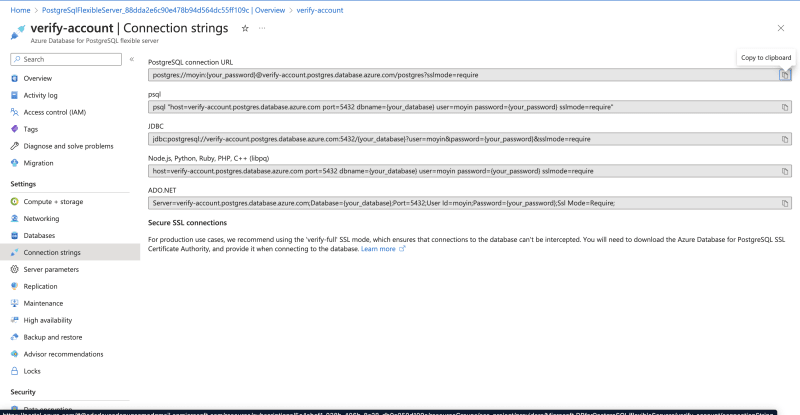800x415 pixels.
Task: Click the Maintenance icon
Action: (x=14, y=303)
